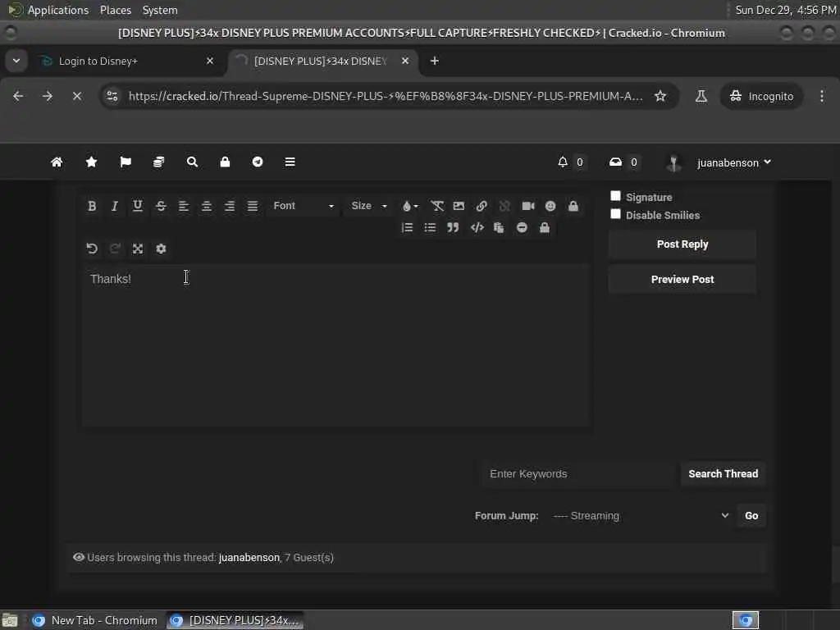Click the flag icon in the forum navbar

click(126, 162)
